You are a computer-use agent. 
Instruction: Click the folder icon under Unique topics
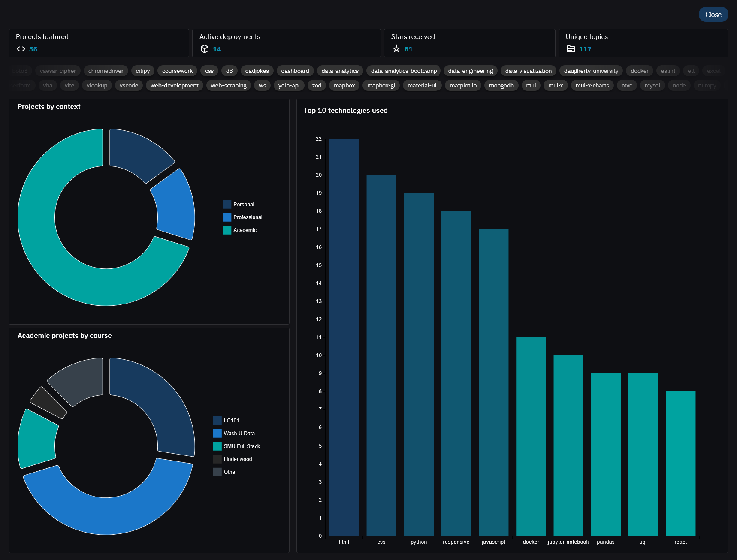[571, 49]
